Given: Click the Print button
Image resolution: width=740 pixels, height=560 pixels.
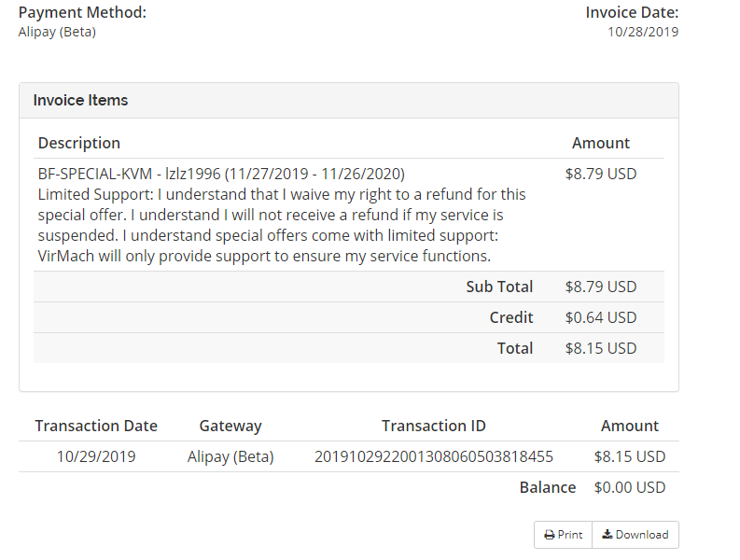Looking at the screenshot, I should coord(563,535).
